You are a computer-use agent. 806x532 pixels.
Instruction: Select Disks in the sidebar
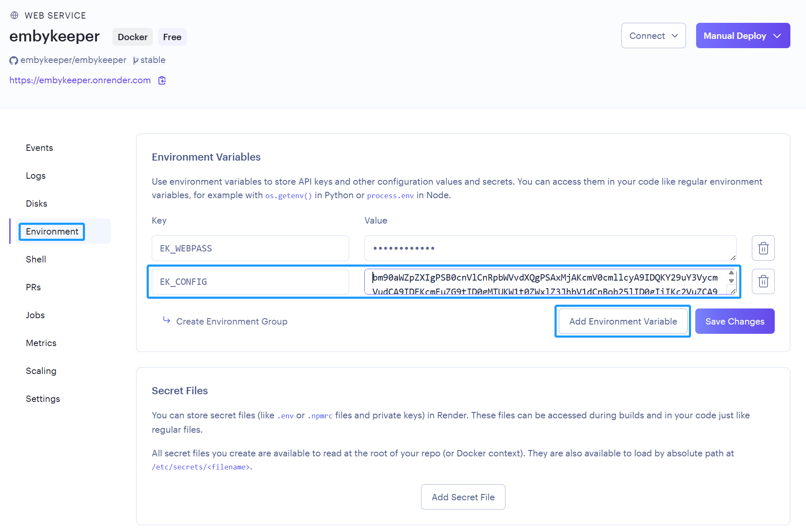(36, 204)
